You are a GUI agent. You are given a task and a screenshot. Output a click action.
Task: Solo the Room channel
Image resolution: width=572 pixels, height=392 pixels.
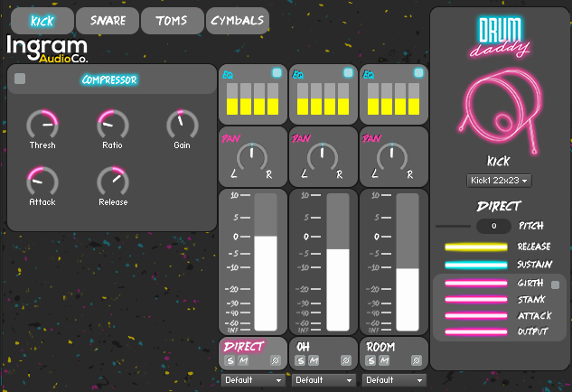(x=370, y=360)
